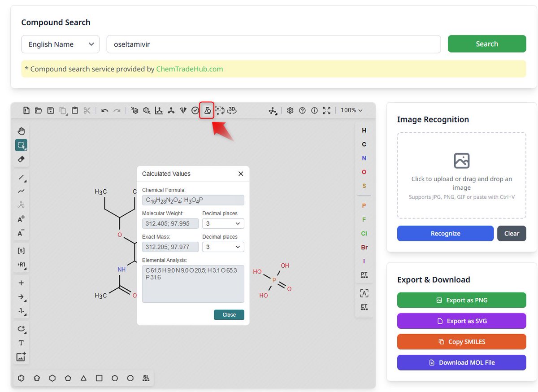The image size is (538, 392).
Task: Click the Clear button in Image Recognition
Action: coord(512,233)
